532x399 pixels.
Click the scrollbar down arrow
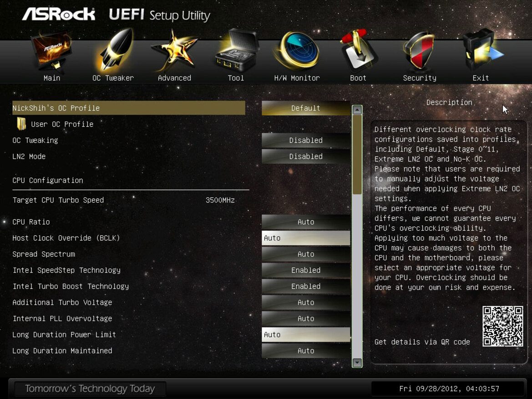pyautogui.click(x=357, y=362)
